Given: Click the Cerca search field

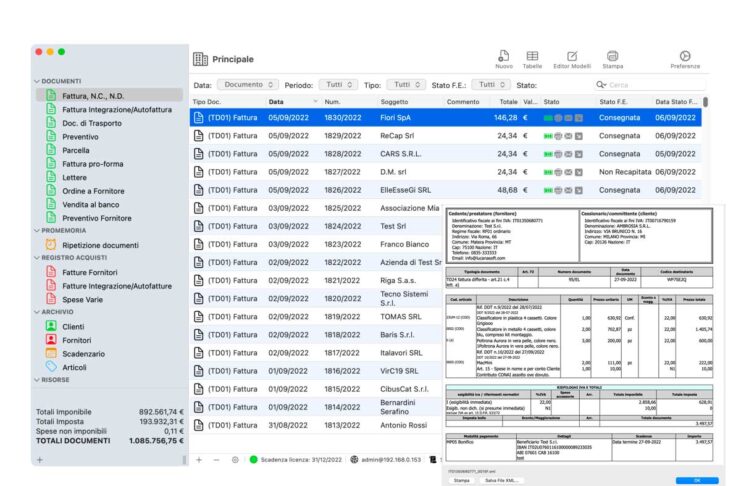Looking at the screenshot, I should coord(649,85).
